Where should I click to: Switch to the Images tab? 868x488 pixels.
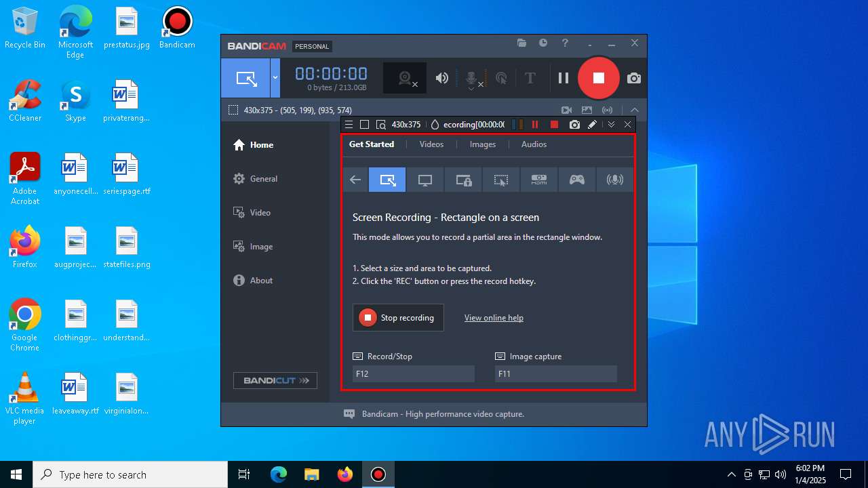click(x=483, y=144)
